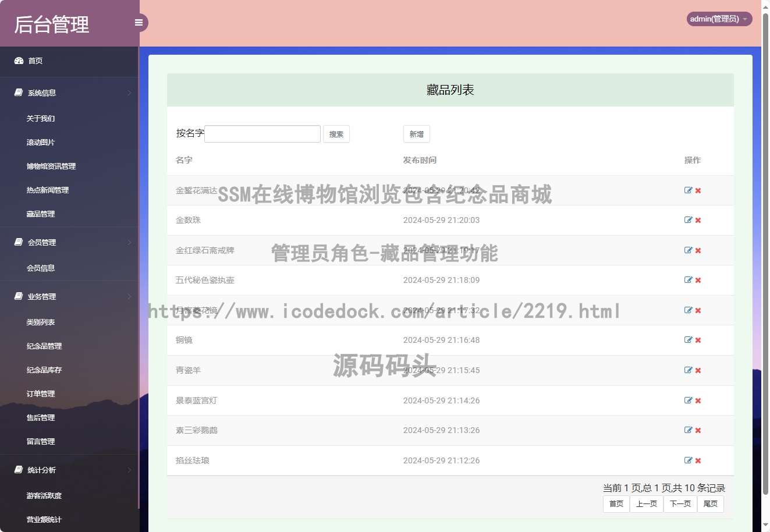Screen dimensions: 770x532
Task: Click the 发布时间 column header
Action: point(420,160)
